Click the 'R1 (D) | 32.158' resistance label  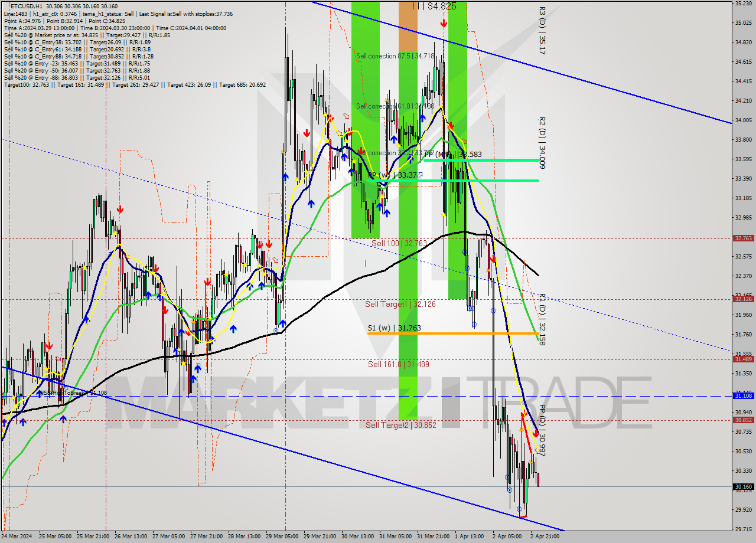pyautogui.click(x=542, y=319)
